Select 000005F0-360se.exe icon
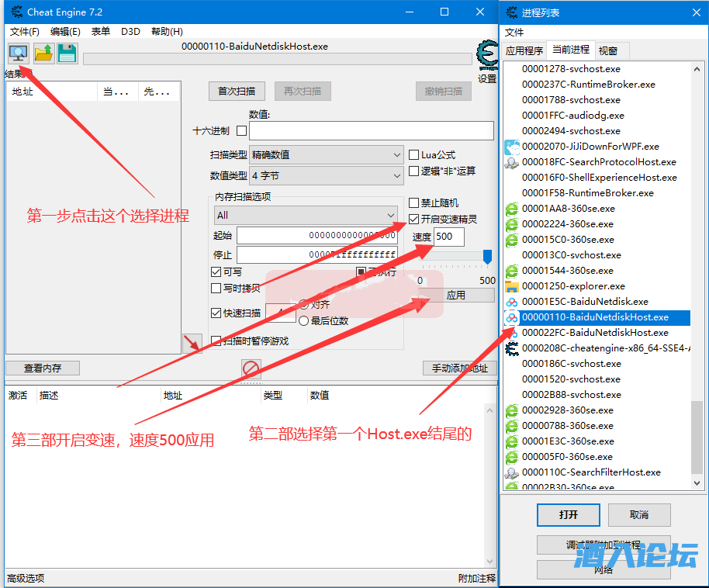 coord(512,457)
